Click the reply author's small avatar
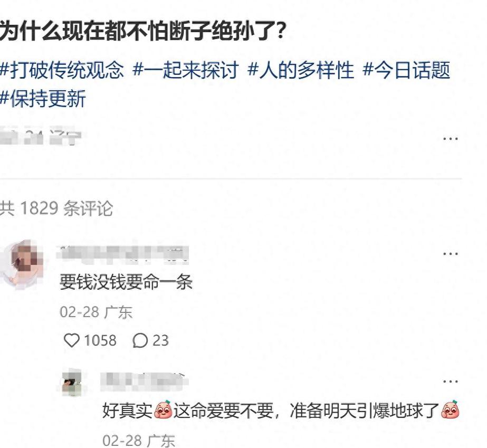Image resolution: width=487 pixels, height=448 pixels. (72, 382)
